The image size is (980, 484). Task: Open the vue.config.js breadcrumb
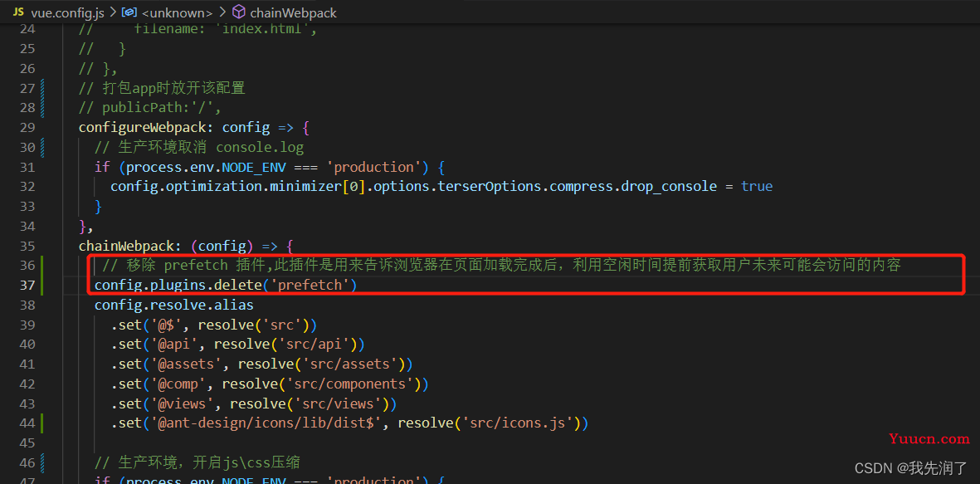(x=67, y=12)
